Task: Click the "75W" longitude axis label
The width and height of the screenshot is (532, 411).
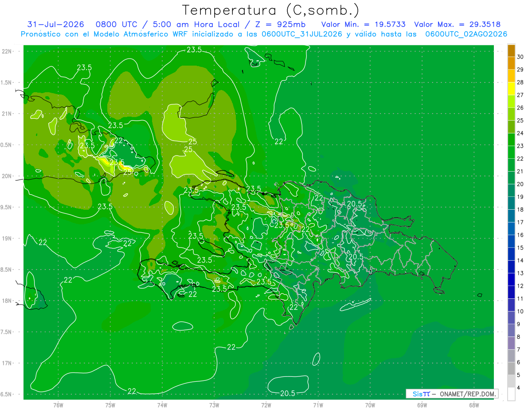Action: coord(110,405)
